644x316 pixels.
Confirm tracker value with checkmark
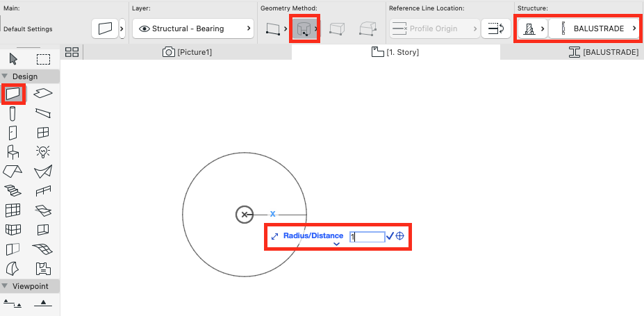tap(390, 236)
